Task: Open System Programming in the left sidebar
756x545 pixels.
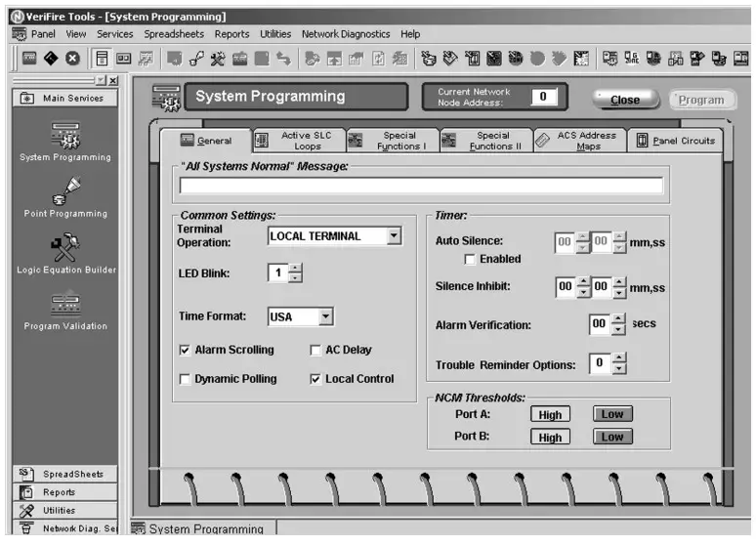Action: click(x=65, y=142)
